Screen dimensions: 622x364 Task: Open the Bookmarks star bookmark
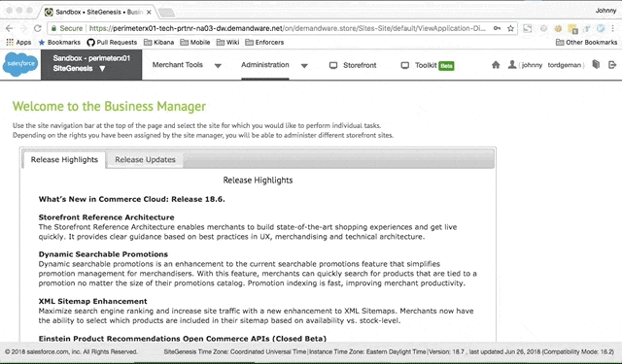[59, 42]
